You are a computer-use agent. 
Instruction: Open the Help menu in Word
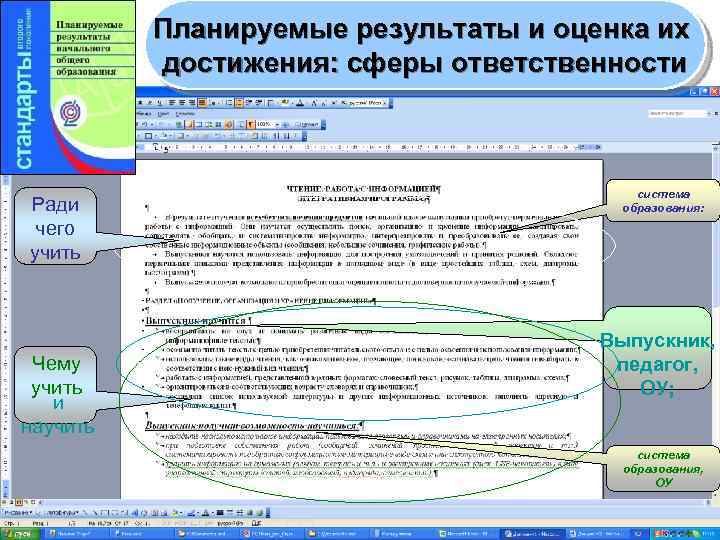coord(185,113)
